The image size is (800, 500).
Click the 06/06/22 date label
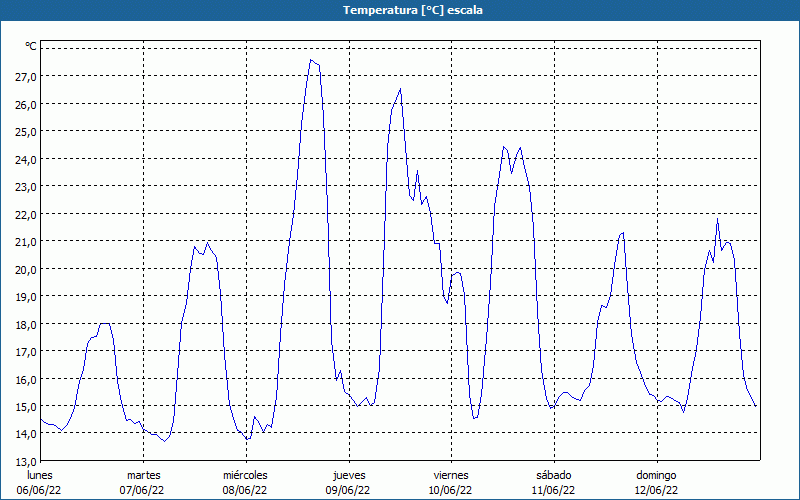click(39, 491)
